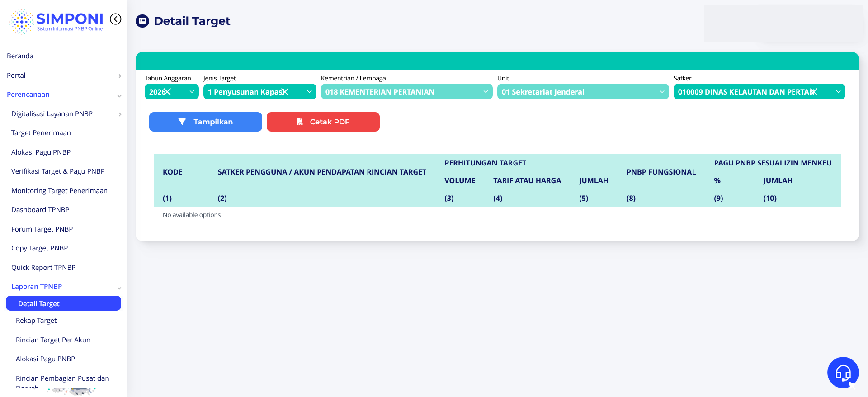Open the Tahun Anggaran dropdown arrow
This screenshot has width=868, height=397.
192,92
